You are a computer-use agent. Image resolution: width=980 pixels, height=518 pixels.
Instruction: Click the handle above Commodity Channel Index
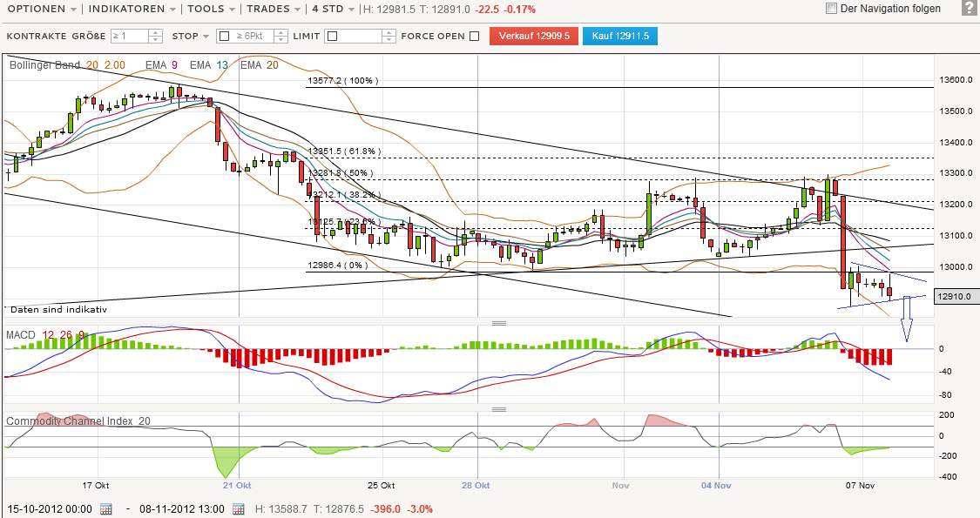pos(499,409)
